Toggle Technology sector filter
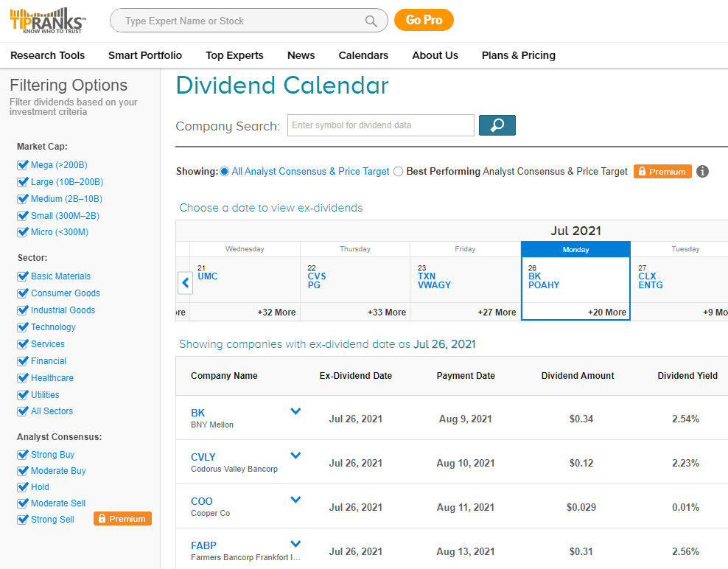 point(22,327)
